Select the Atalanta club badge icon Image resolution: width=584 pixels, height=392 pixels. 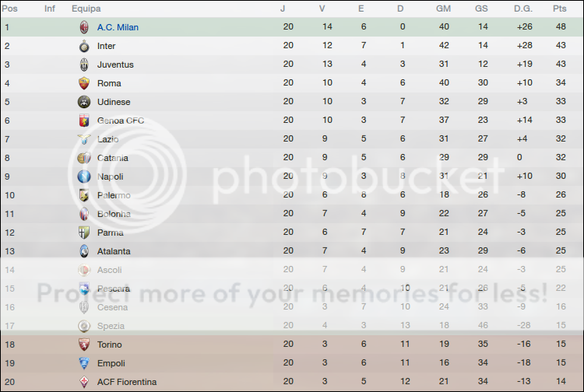point(84,251)
